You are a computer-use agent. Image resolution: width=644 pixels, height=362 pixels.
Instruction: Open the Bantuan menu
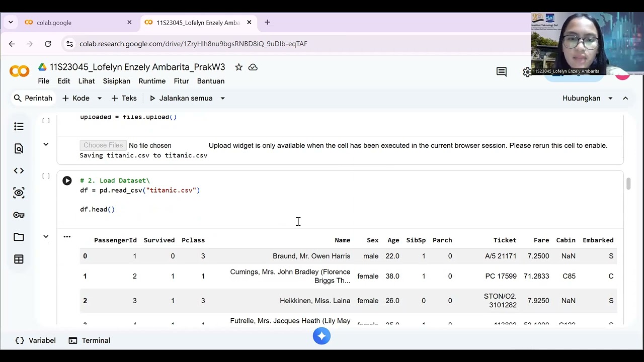211,81
